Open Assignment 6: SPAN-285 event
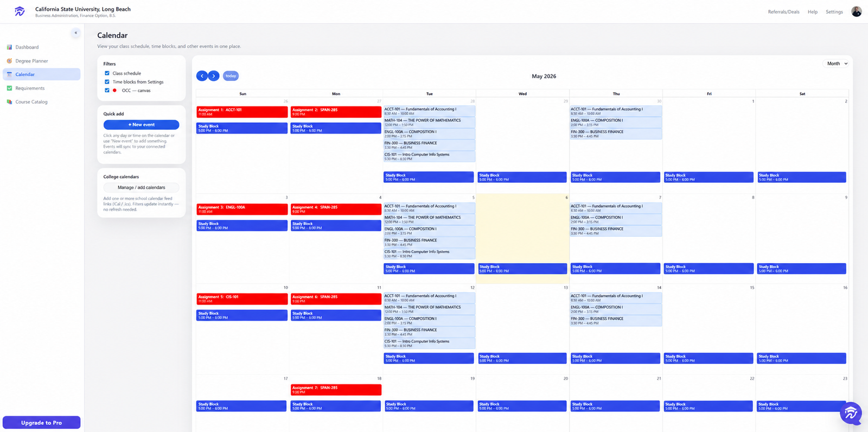The height and width of the screenshot is (432, 868). pos(336,299)
